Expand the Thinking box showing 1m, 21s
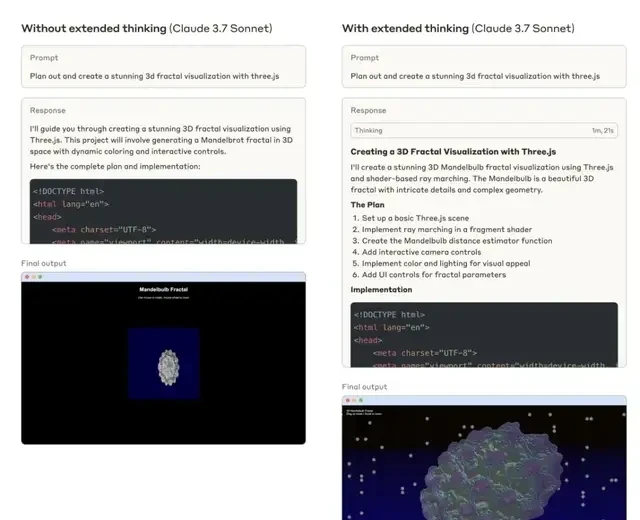 (x=484, y=131)
